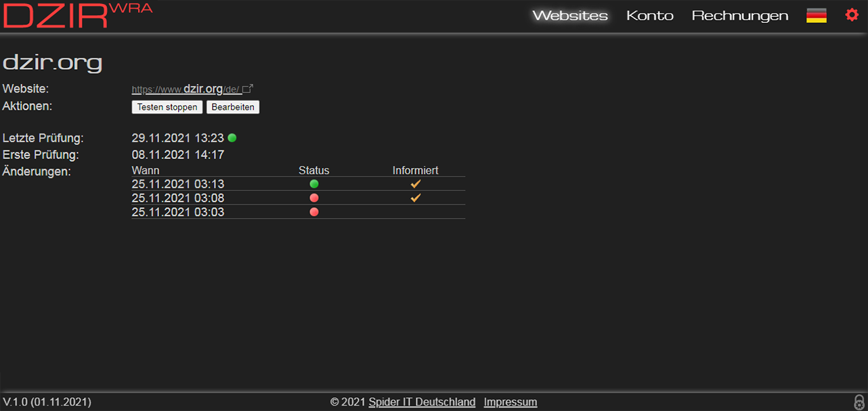Click the Status column header
The height and width of the screenshot is (411, 868).
pyautogui.click(x=314, y=171)
